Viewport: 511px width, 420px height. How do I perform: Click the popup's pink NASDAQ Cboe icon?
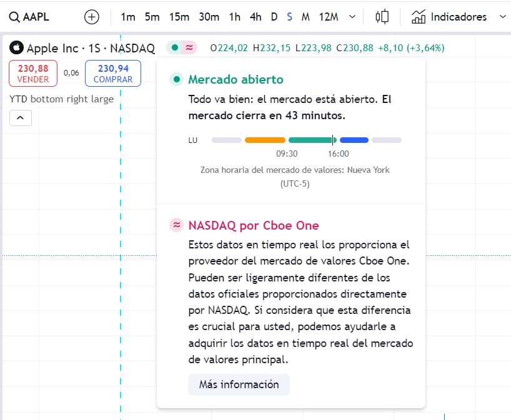[176, 225]
